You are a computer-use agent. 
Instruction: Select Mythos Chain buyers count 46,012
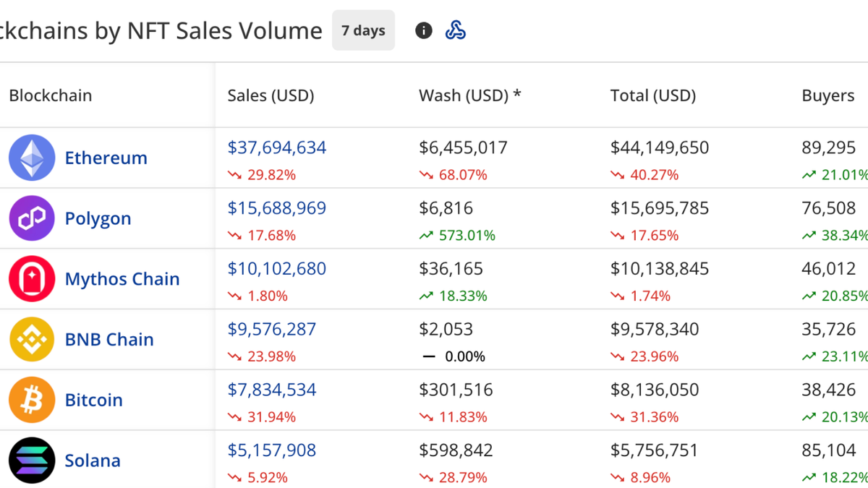click(x=829, y=269)
